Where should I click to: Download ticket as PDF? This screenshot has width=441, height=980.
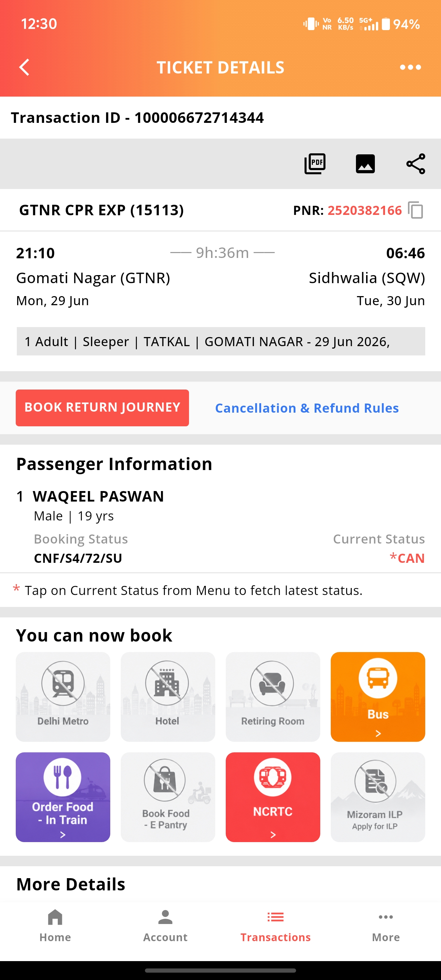[315, 164]
